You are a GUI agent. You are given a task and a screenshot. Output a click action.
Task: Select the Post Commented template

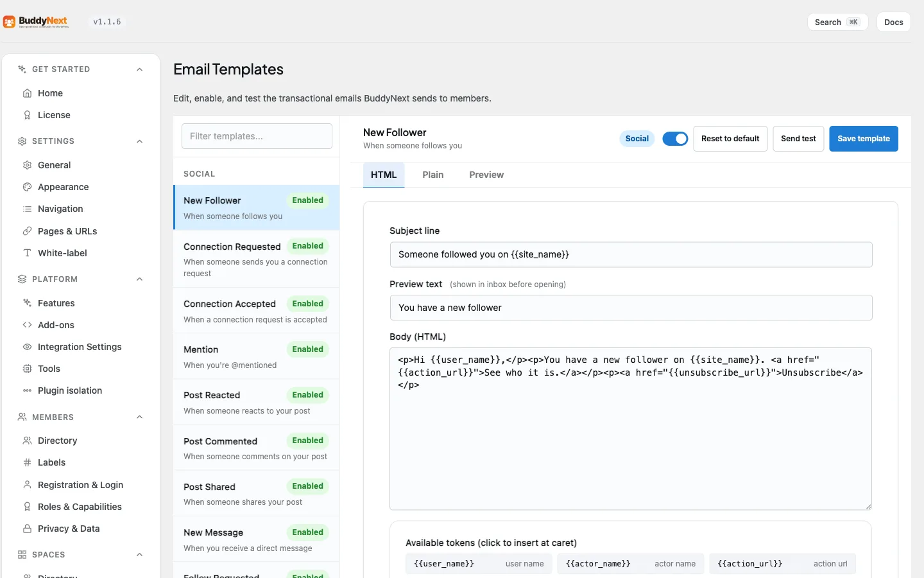click(257, 448)
